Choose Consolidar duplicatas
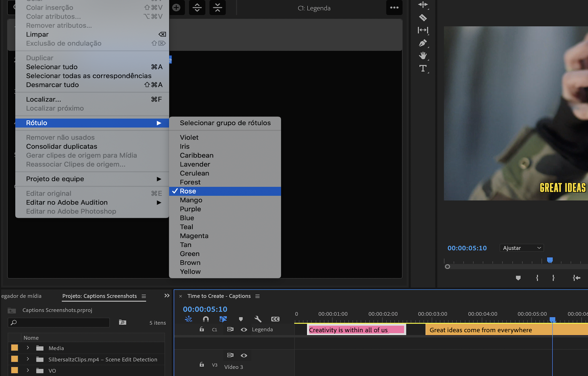The height and width of the screenshot is (376, 588). point(92,146)
